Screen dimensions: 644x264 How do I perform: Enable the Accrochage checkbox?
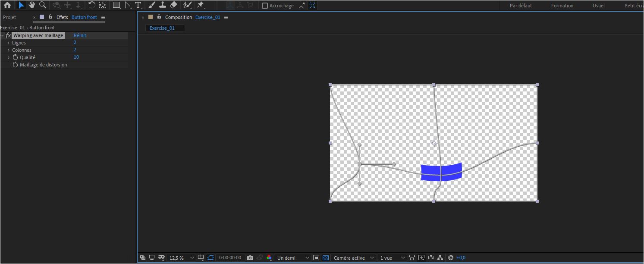point(265,6)
